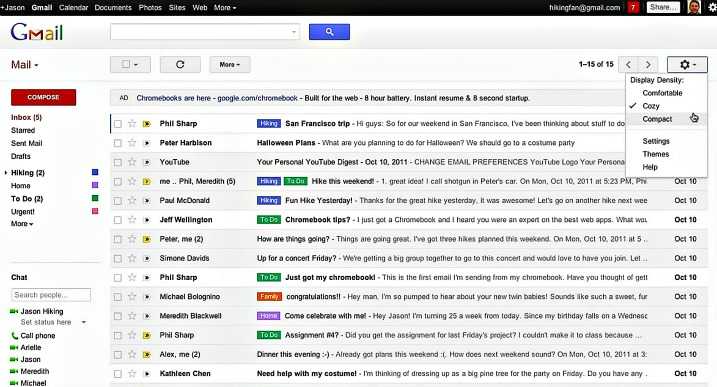Star the Halloween Plans email
Viewport: 717px width, 387px height.
[x=132, y=143]
